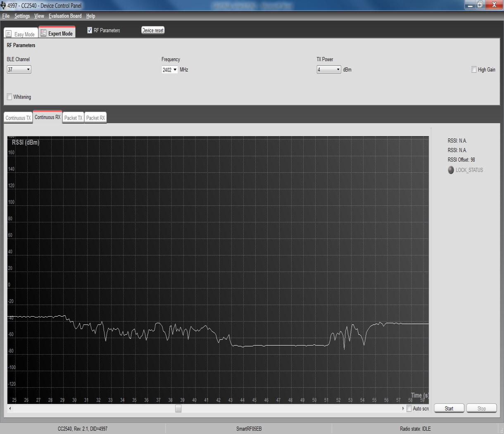Open the TX Power dropdown

pos(329,69)
